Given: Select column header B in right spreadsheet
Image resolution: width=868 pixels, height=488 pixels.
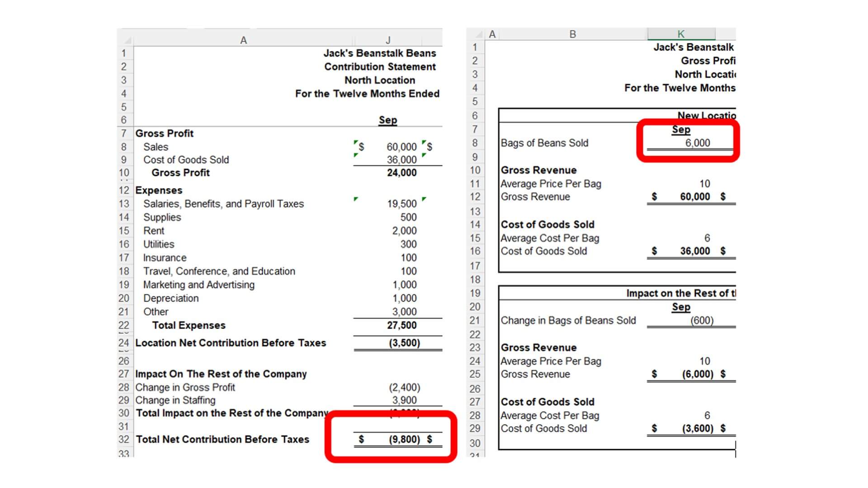Looking at the screenshot, I should (x=572, y=33).
